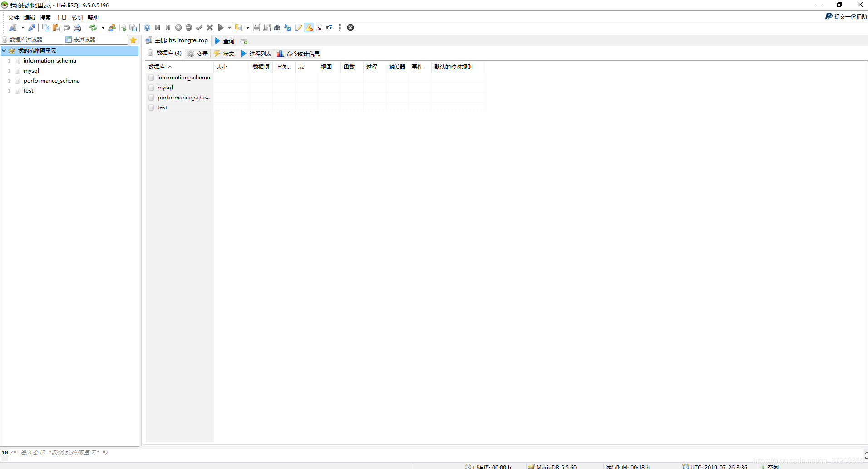Click the load SQL file folder icon

click(x=238, y=28)
